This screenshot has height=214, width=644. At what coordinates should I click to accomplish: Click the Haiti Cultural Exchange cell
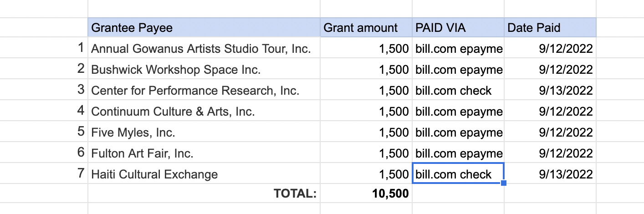click(x=204, y=174)
